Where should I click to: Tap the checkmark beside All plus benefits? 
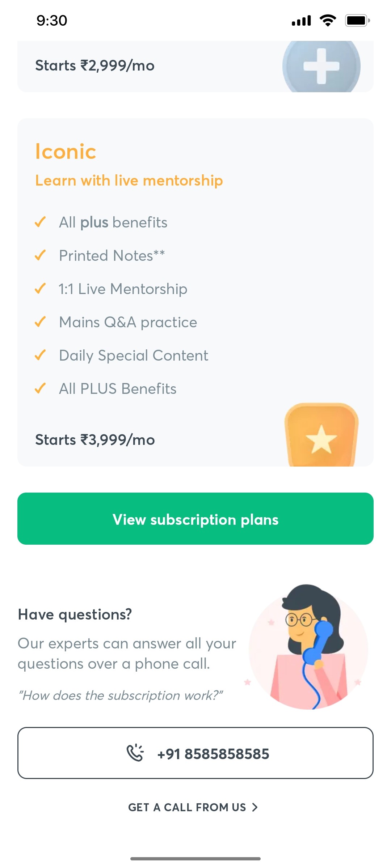coord(40,222)
